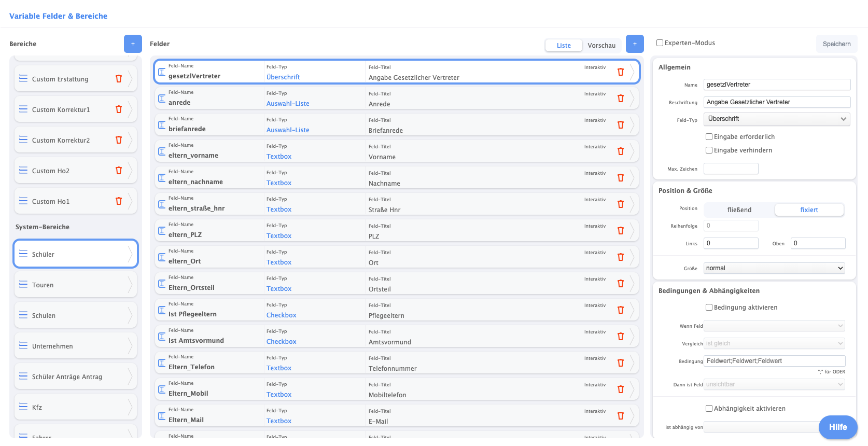Viewport: 868px width, 446px height.
Task: Expand the Schulen area chevron
Action: pos(130,315)
